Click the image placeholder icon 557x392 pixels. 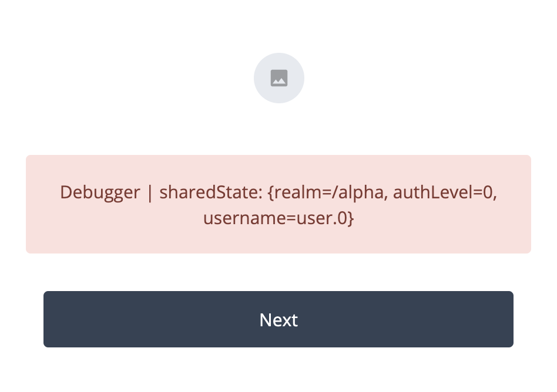tap(279, 78)
